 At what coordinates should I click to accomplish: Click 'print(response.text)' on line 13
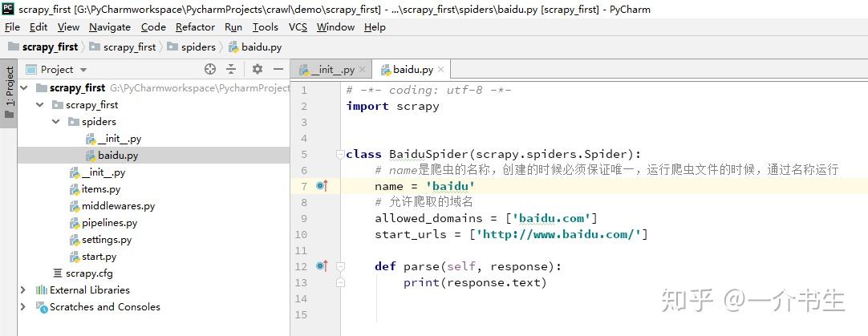point(475,282)
